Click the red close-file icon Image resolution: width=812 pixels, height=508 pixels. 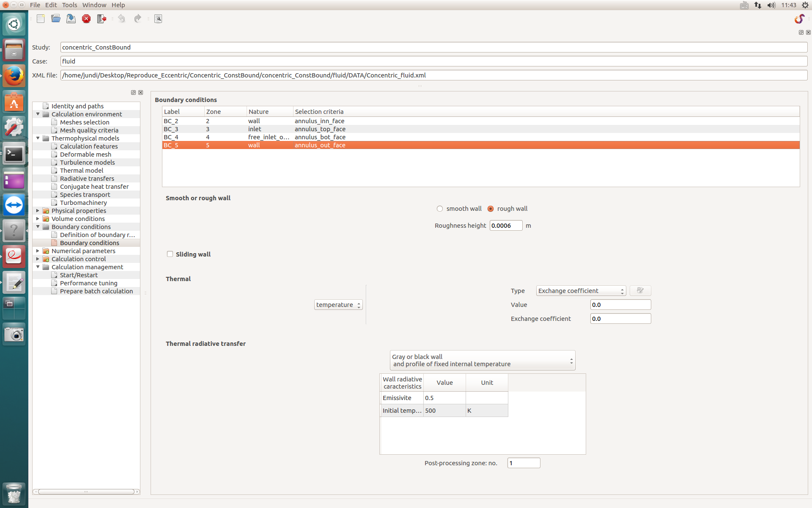[86, 19]
